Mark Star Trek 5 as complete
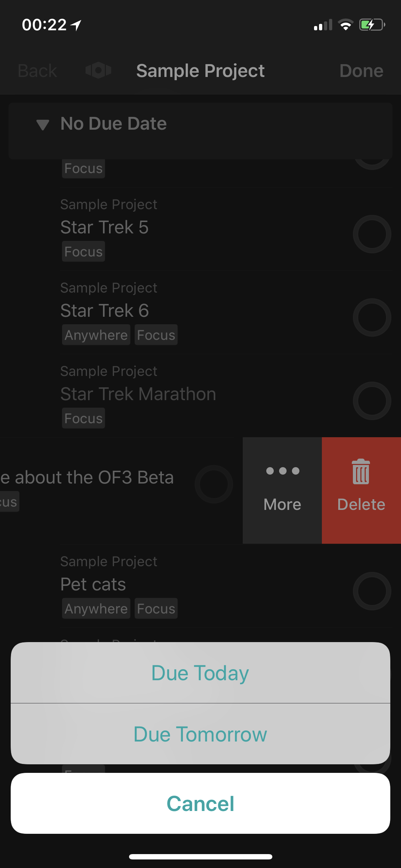 (372, 234)
